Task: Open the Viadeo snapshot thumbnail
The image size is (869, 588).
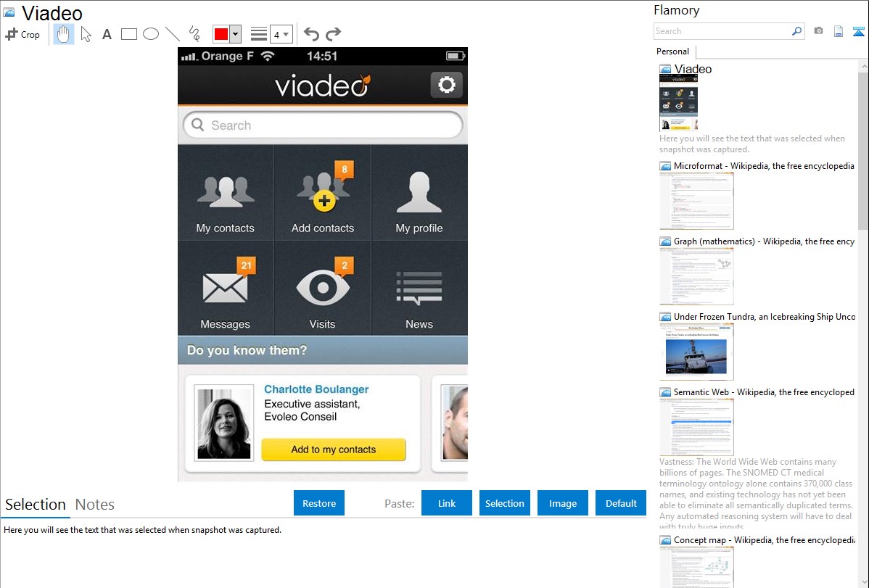Action: [678, 103]
